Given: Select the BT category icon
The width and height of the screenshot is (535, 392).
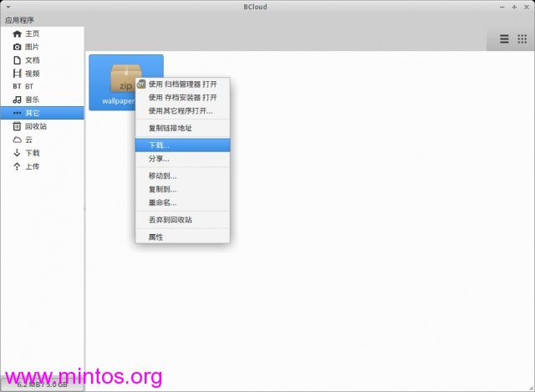Looking at the screenshot, I should coord(17,86).
